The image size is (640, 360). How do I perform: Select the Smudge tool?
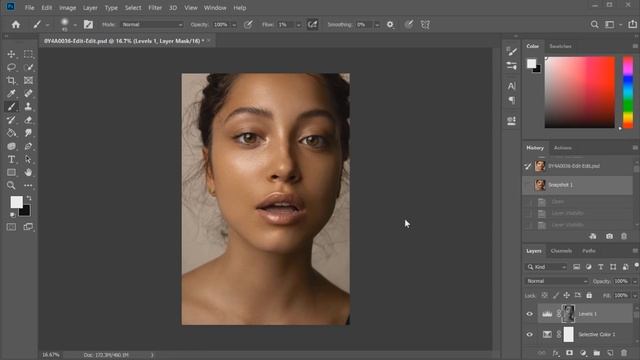28,133
